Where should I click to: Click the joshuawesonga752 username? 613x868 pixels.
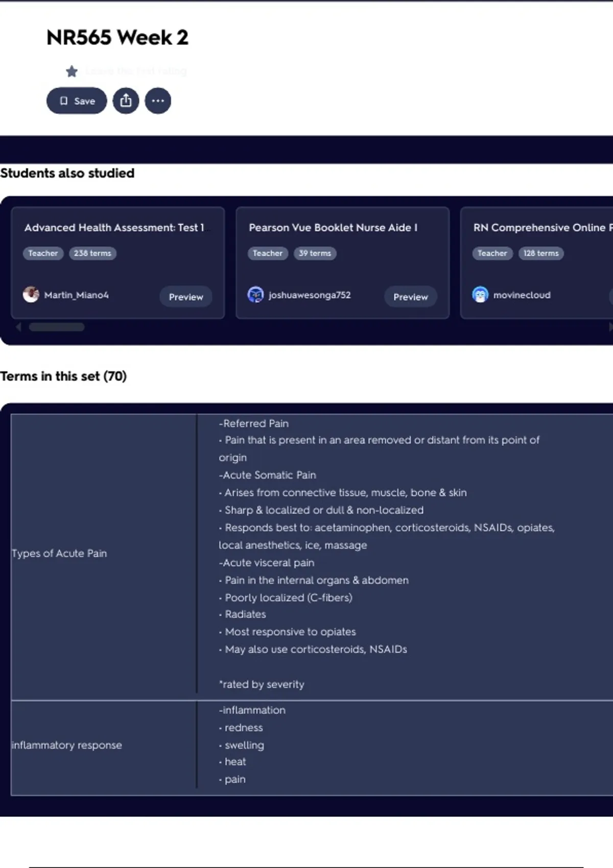coord(310,295)
